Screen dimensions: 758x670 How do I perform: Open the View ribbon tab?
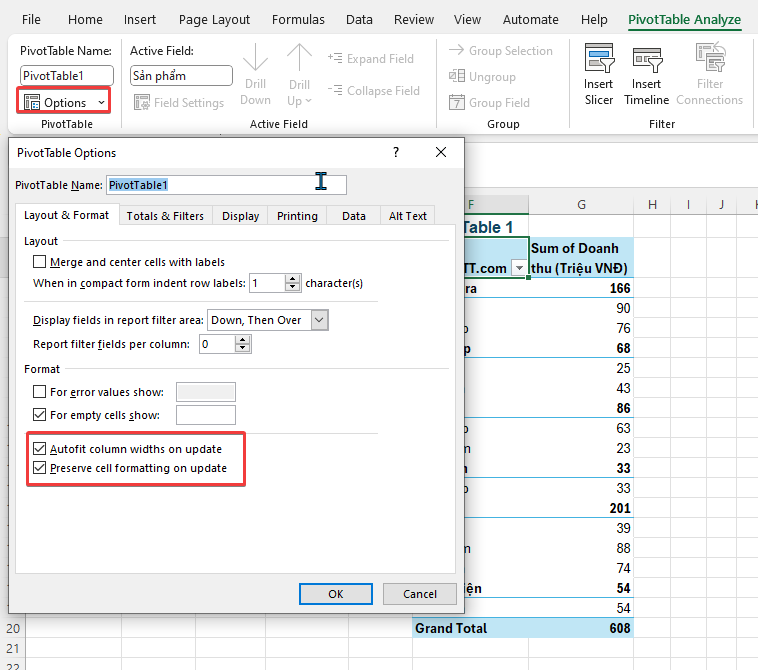(467, 20)
